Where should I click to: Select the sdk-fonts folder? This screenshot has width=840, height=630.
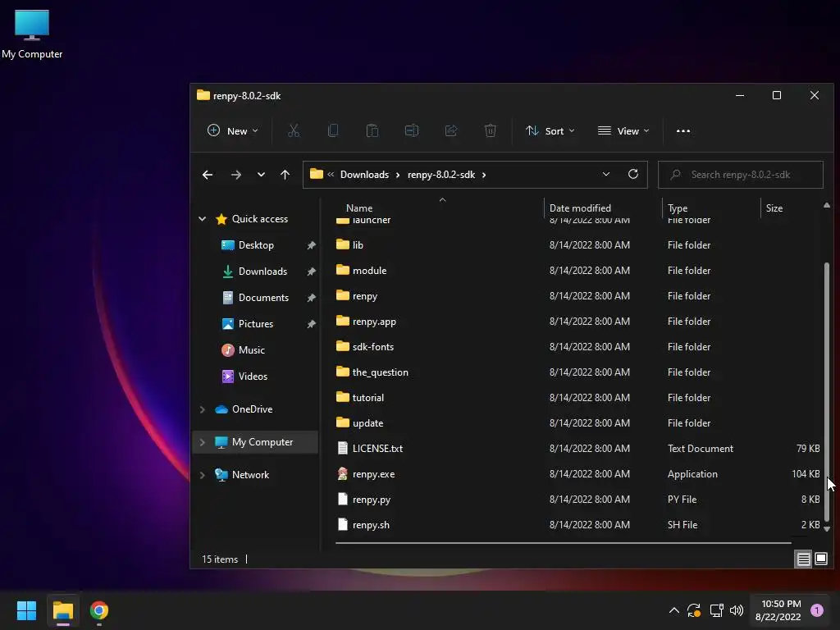[x=373, y=347]
